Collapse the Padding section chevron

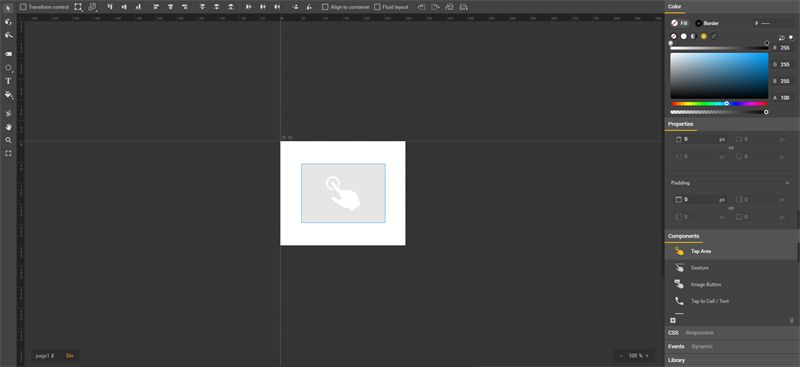point(787,183)
